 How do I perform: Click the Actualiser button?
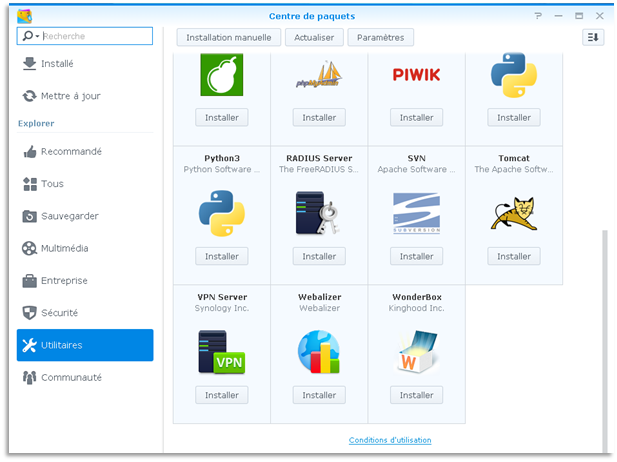(314, 37)
